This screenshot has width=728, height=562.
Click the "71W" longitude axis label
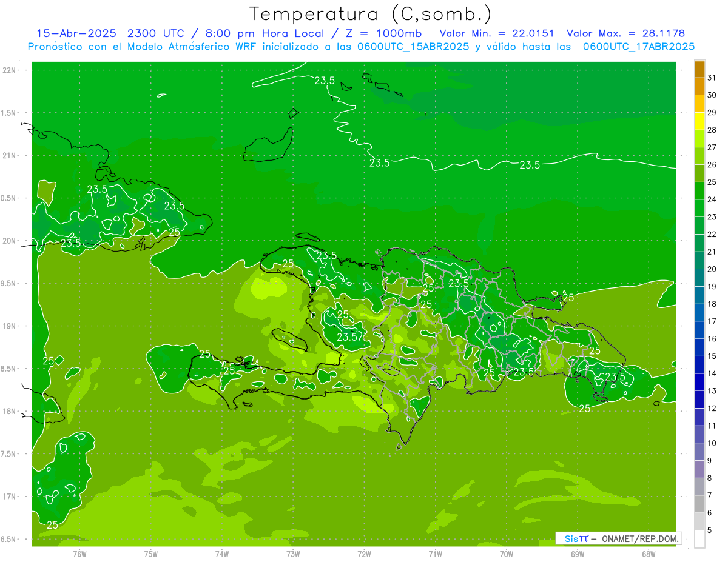(x=435, y=554)
